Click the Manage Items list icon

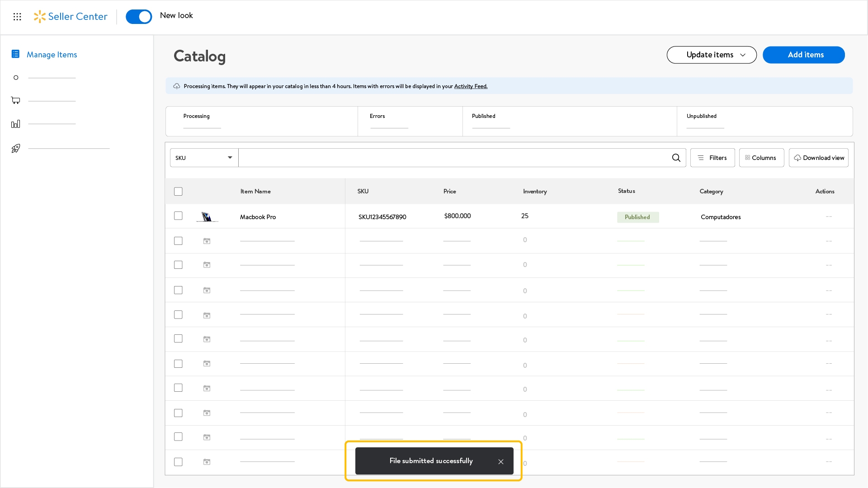tap(15, 54)
